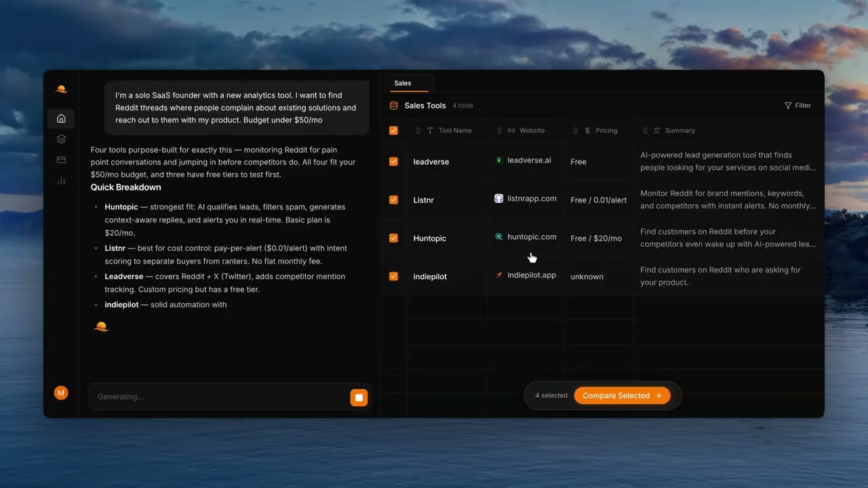
Task: Select the leadverse tool name cell
Action: pyautogui.click(x=431, y=162)
